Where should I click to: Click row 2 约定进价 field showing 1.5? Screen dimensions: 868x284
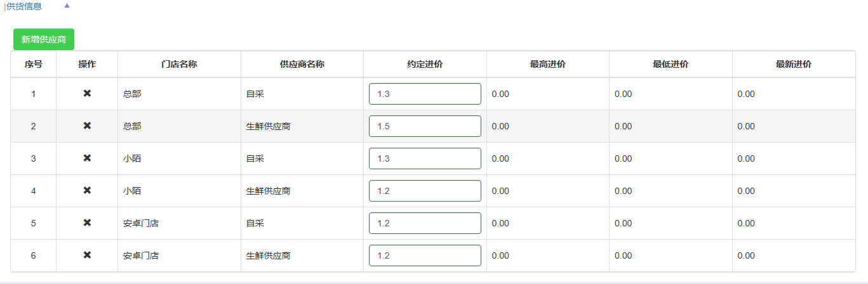click(425, 126)
